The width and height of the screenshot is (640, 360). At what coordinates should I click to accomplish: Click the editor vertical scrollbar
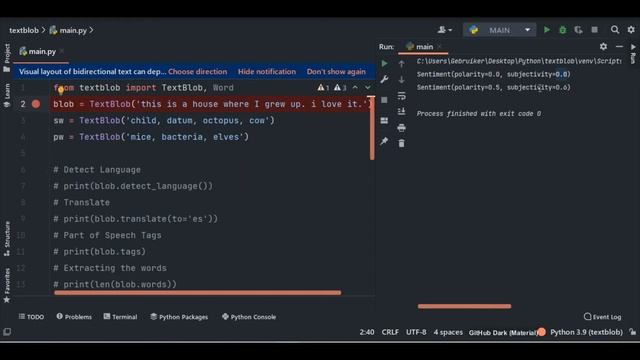click(x=372, y=128)
